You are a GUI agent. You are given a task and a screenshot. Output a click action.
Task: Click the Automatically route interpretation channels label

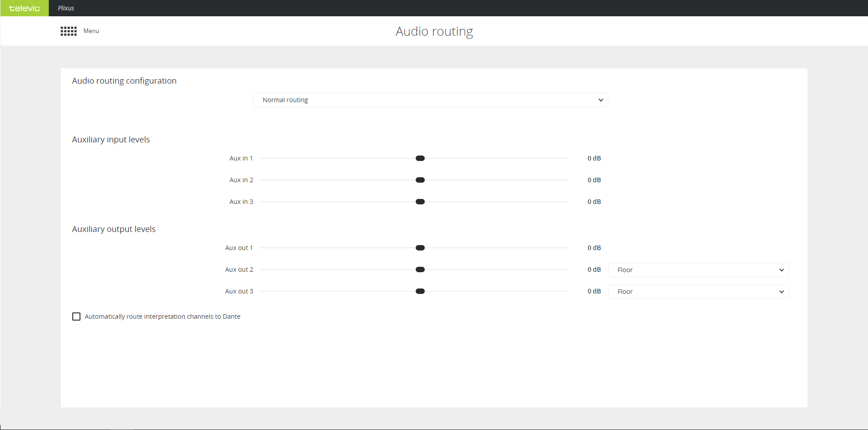163,317
